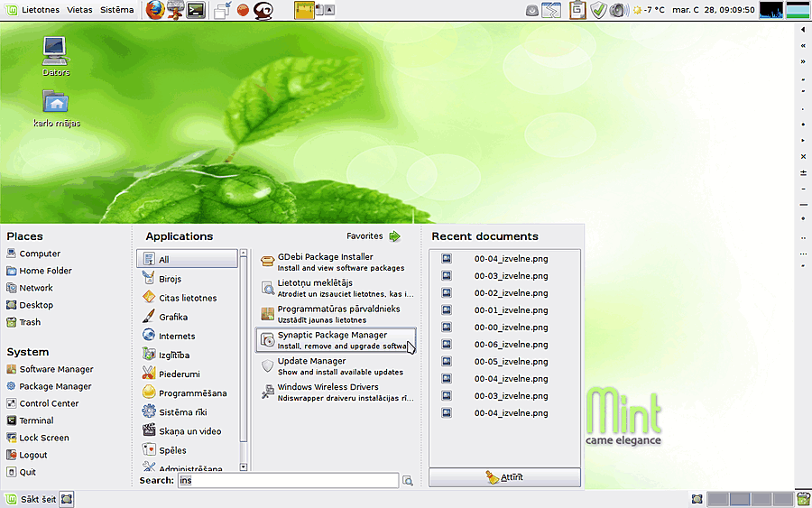The image size is (812, 508).
Task: Click the red ball launcher in top panel
Action: tap(243, 10)
